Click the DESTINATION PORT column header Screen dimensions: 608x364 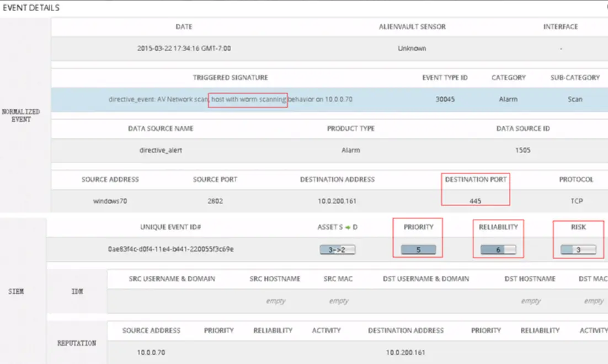coord(476,179)
